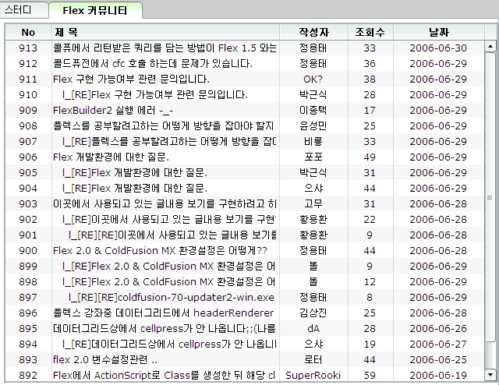499x385 pixels.
Task: Select author SuperRooki in row 892
Action: pos(313,376)
